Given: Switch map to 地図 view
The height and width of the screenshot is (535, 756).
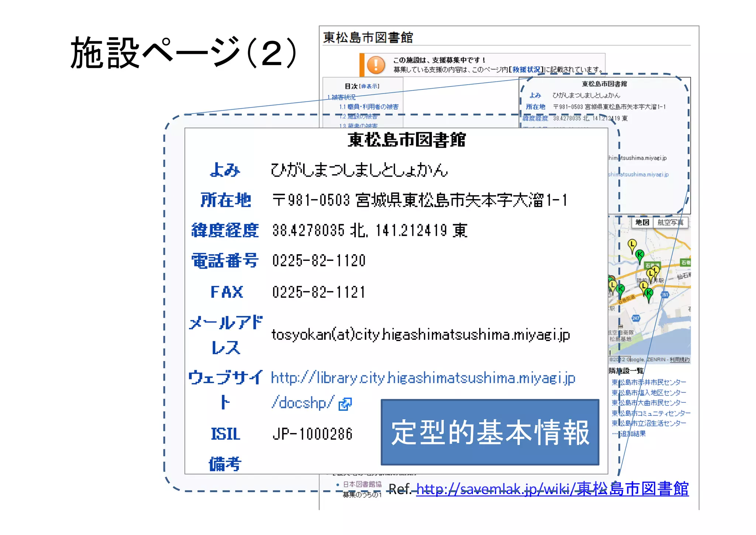Looking at the screenshot, I should (642, 222).
